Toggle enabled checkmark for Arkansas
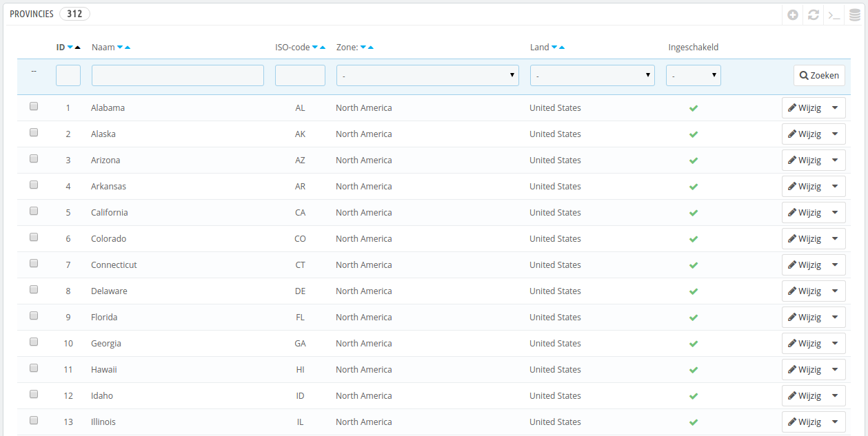 tap(694, 187)
